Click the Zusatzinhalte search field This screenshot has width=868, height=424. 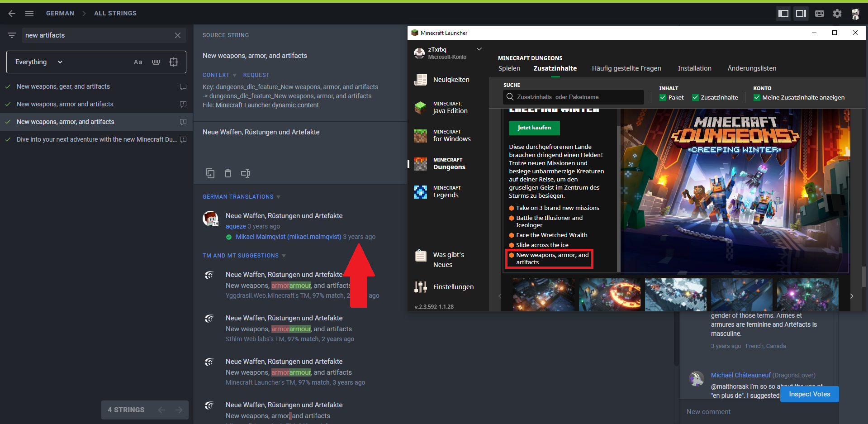[x=574, y=97]
